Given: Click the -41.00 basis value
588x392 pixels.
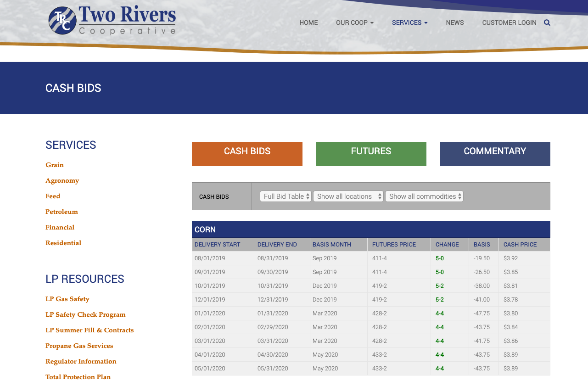Looking at the screenshot, I should 482,300.
